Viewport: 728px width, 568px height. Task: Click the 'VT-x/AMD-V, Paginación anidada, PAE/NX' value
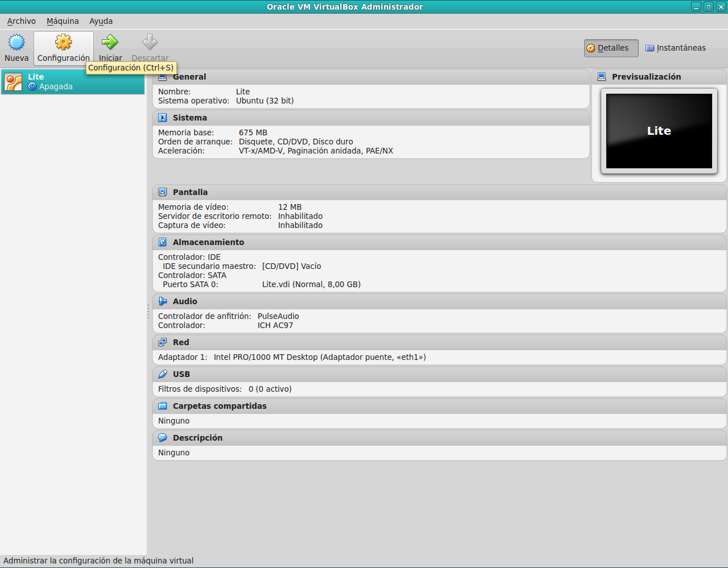(x=316, y=151)
